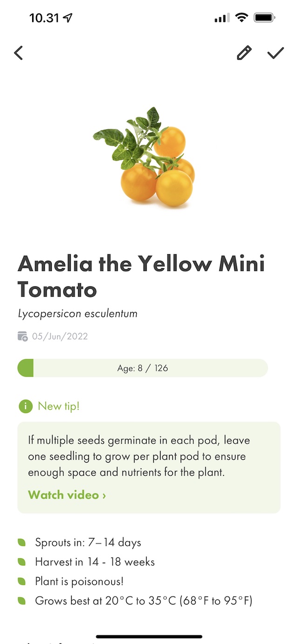Tap the Wi-Fi icon in status bar
The height and width of the screenshot is (644, 298).
pyautogui.click(x=242, y=18)
